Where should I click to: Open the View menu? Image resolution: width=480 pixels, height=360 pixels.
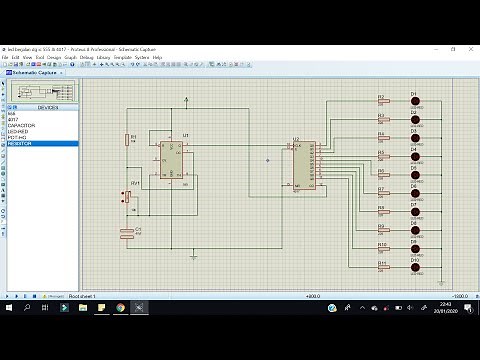(x=27, y=57)
